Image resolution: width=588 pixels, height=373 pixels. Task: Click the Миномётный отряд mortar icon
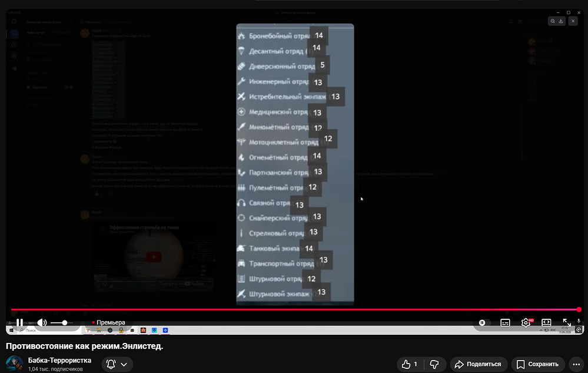(x=241, y=127)
